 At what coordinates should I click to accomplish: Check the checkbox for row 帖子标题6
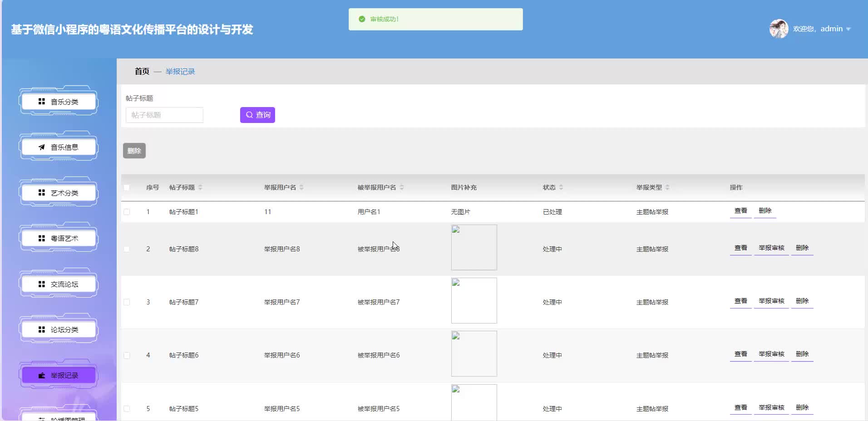click(x=127, y=355)
